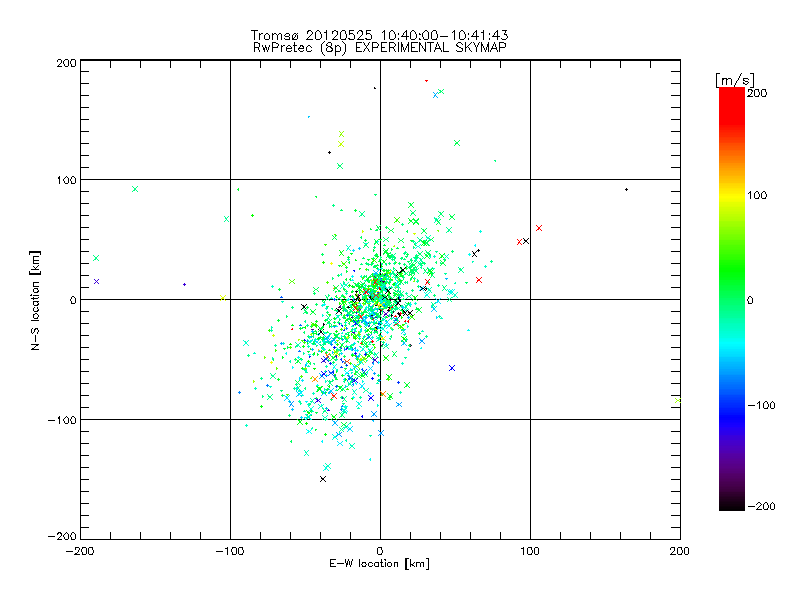This screenshot has height=600, width=800.
Task: Click the yellow-green X at the far right edge
Action: tap(678, 401)
